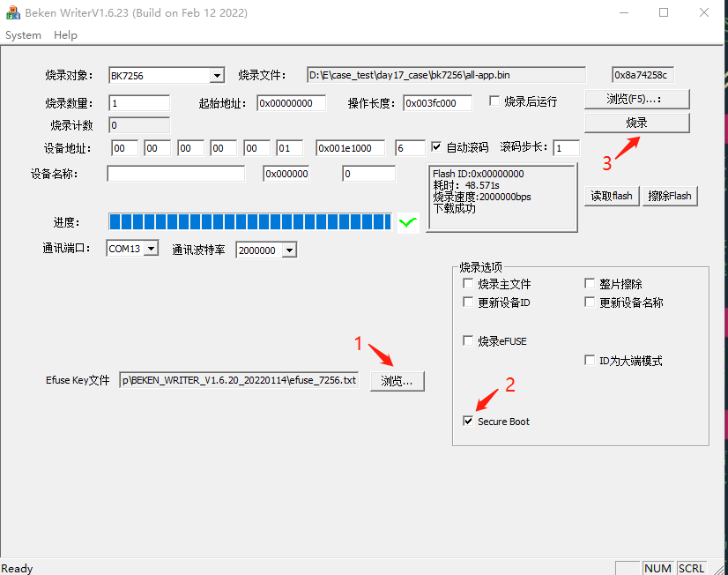Image resolution: width=728 pixels, height=575 pixels.
Task: Enable the 烧录eFUSE checkbox
Action: (x=468, y=341)
